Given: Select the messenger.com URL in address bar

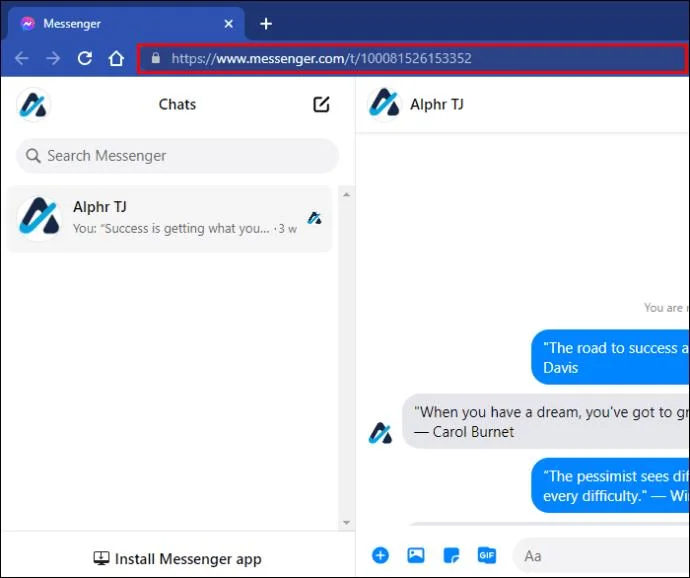Looking at the screenshot, I should tap(321, 58).
